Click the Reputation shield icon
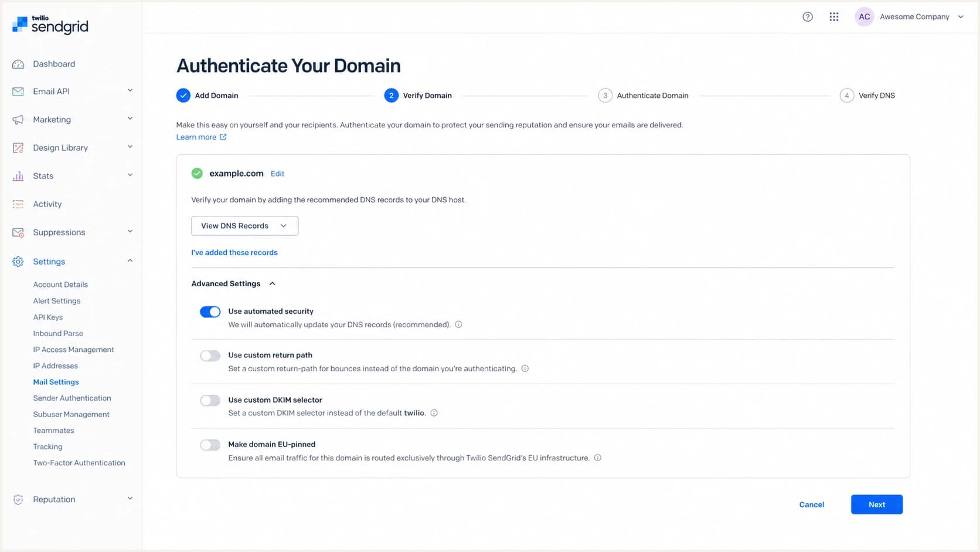This screenshot has width=980, height=552. [x=18, y=500]
